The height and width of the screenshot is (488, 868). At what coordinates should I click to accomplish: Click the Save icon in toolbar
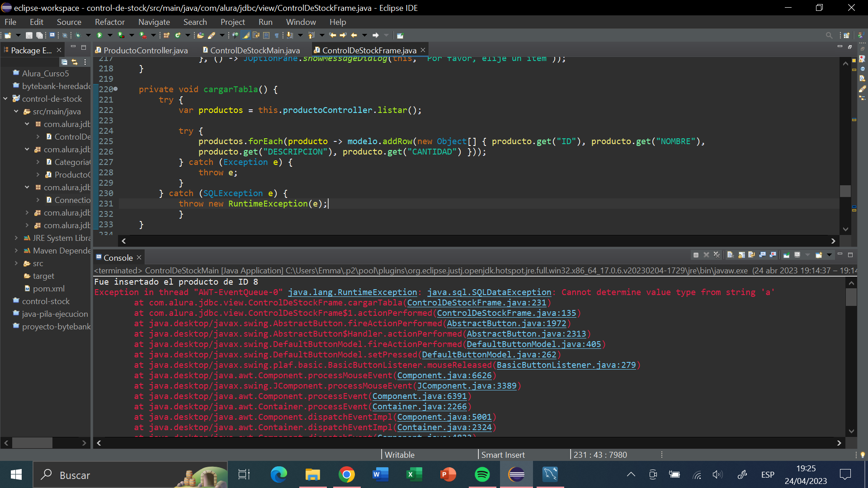[29, 35]
